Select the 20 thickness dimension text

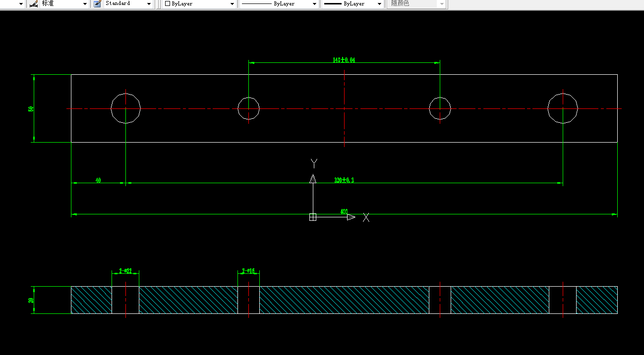pyautogui.click(x=31, y=300)
